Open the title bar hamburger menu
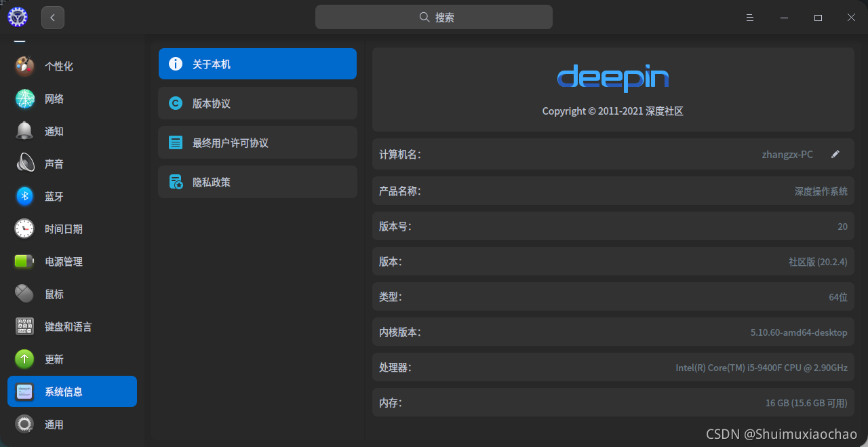868x447 pixels. point(750,18)
